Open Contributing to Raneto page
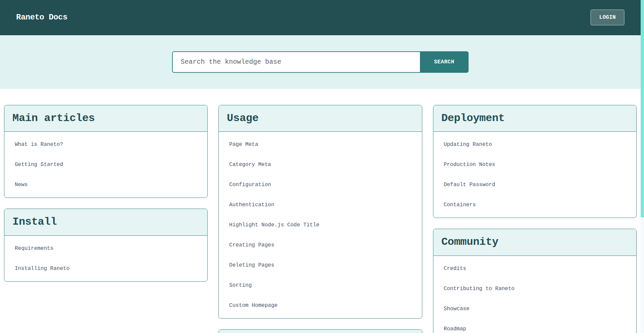The height and width of the screenshot is (333, 644). point(479,288)
